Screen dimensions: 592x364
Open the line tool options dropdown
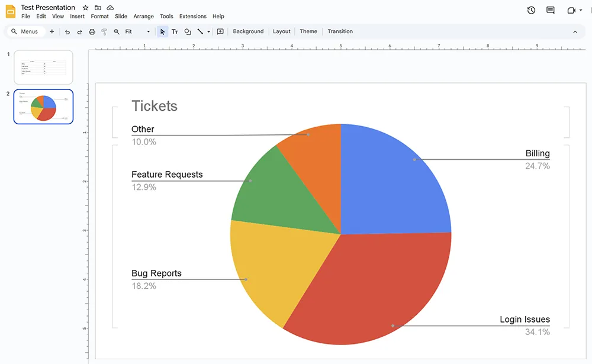coord(209,31)
